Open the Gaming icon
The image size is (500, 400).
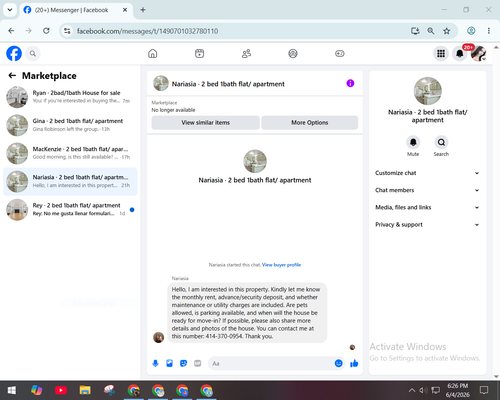pyautogui.click(x=340, y=53)
